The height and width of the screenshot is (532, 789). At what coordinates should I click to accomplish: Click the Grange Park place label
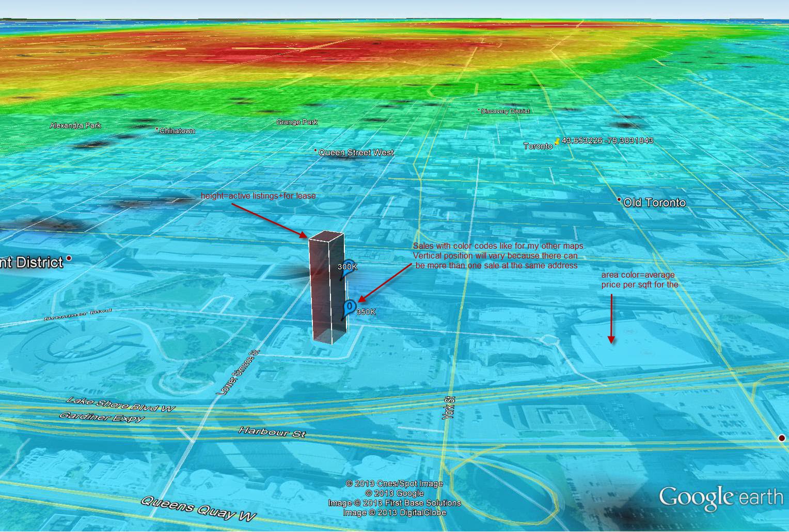[x=297, y=122]
